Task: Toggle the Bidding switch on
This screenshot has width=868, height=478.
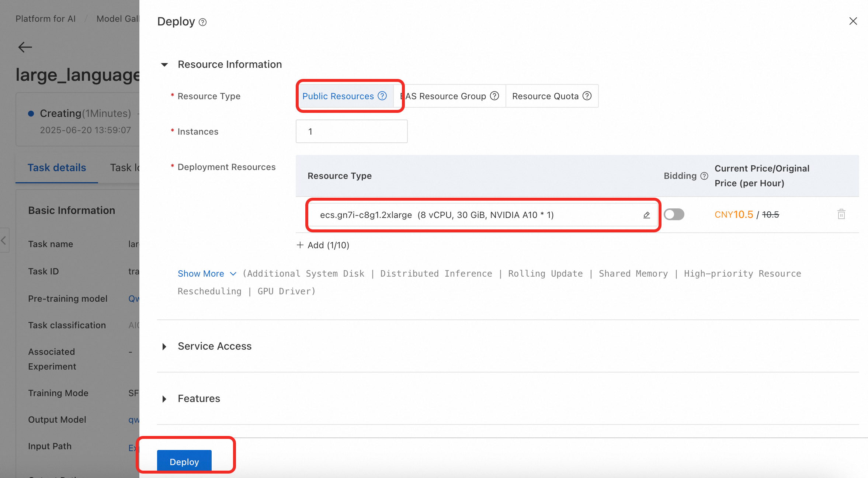Action: pyautogui.click(x=674, y=214)
